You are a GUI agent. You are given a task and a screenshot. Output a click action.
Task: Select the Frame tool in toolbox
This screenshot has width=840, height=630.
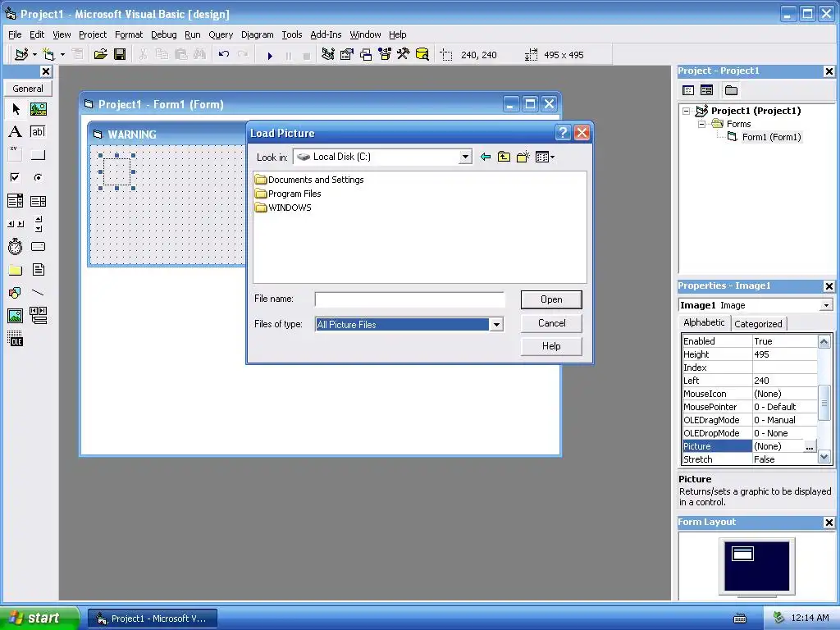point(16,155)
